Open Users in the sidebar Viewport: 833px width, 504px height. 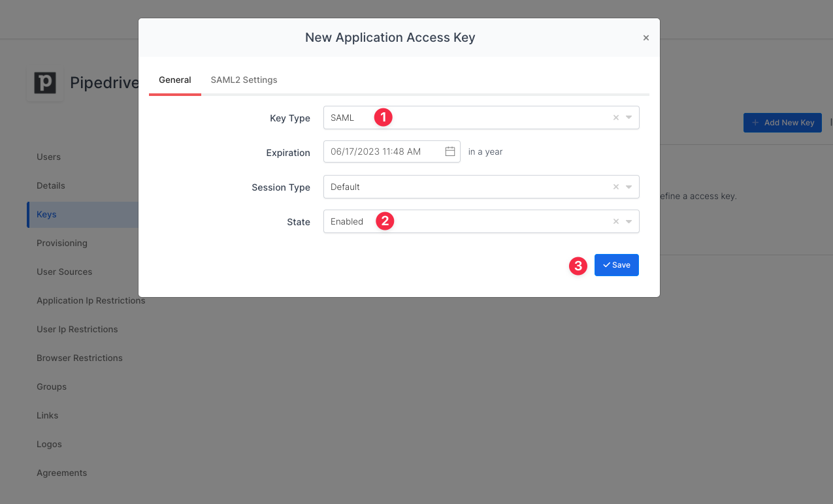tap(48, 157)
